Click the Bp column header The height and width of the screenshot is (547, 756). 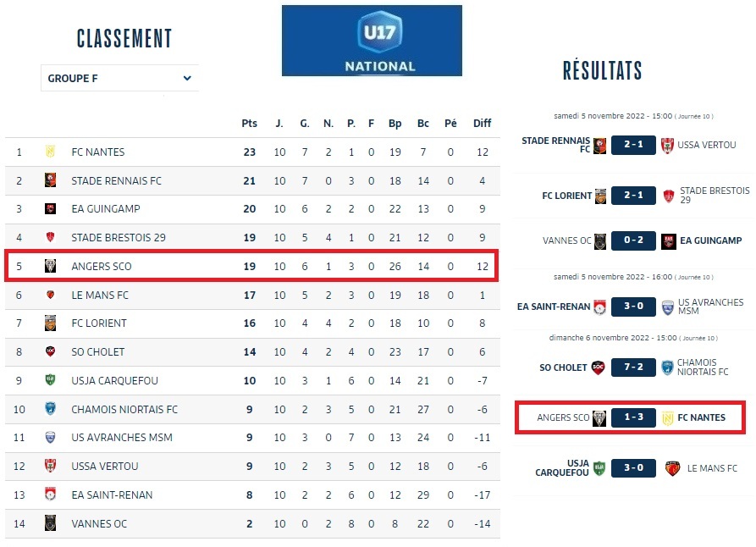coord(395,124)
